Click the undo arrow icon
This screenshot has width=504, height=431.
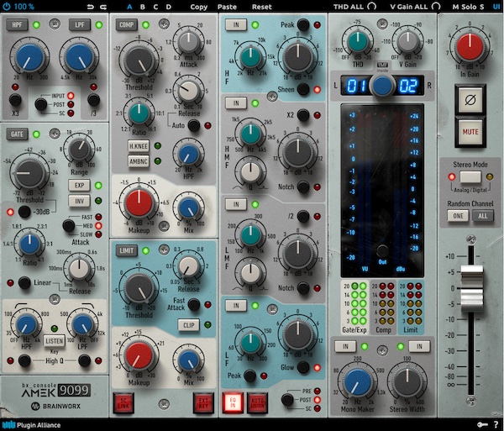89,7
